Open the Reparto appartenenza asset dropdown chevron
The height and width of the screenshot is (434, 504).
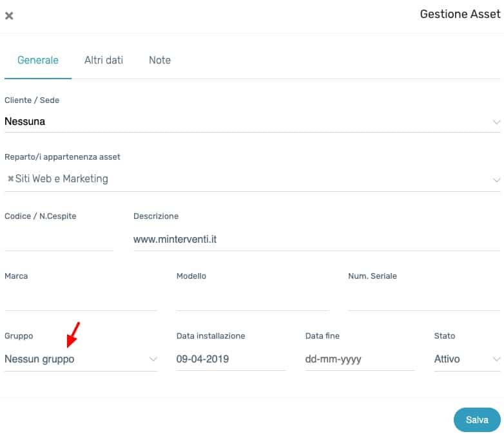point(496,180)
